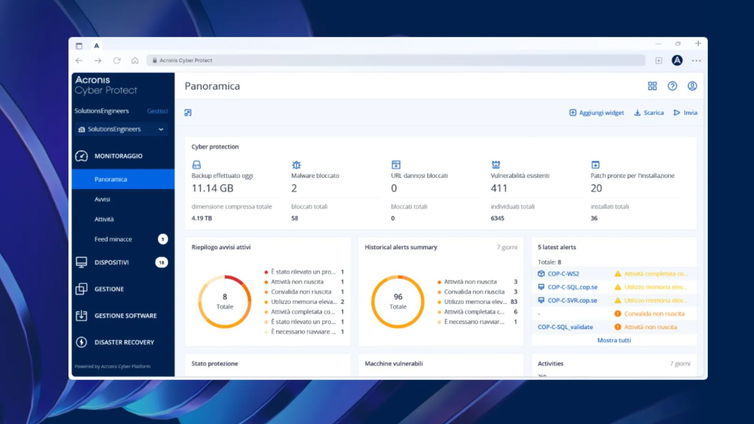
Task: Click the Backup effettuato oggi drive icon
Action: pyautogui.click(x=196, y=165)
